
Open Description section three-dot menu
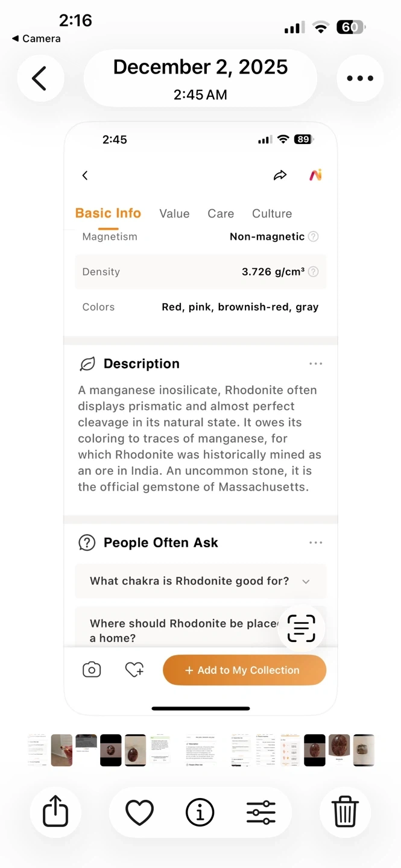[315, 364]
